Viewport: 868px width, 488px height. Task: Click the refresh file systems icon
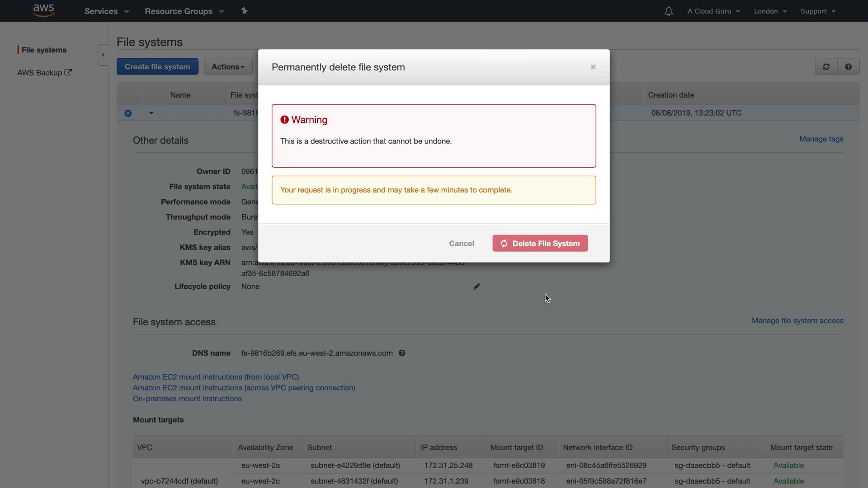(x=826, y=67)
